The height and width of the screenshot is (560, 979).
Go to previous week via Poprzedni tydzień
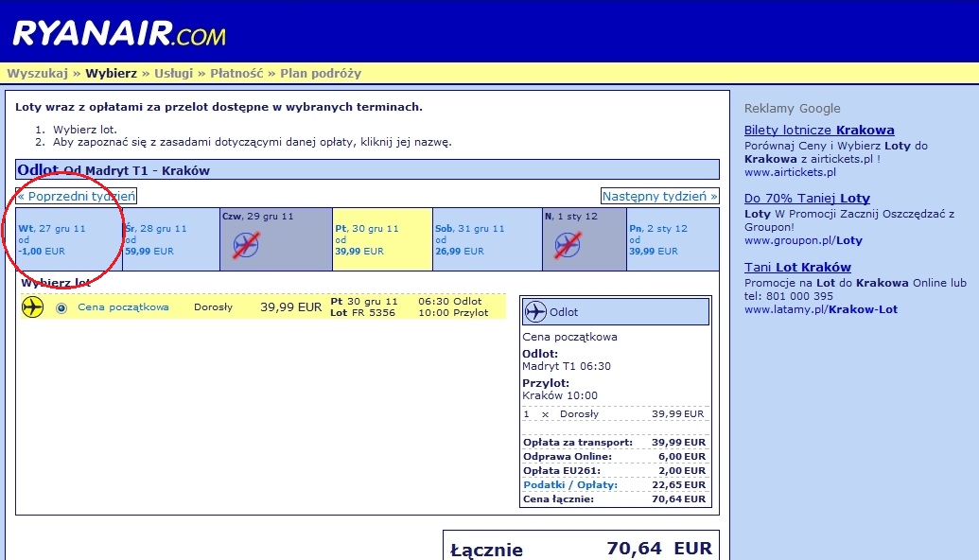click(x=77, y=196)
